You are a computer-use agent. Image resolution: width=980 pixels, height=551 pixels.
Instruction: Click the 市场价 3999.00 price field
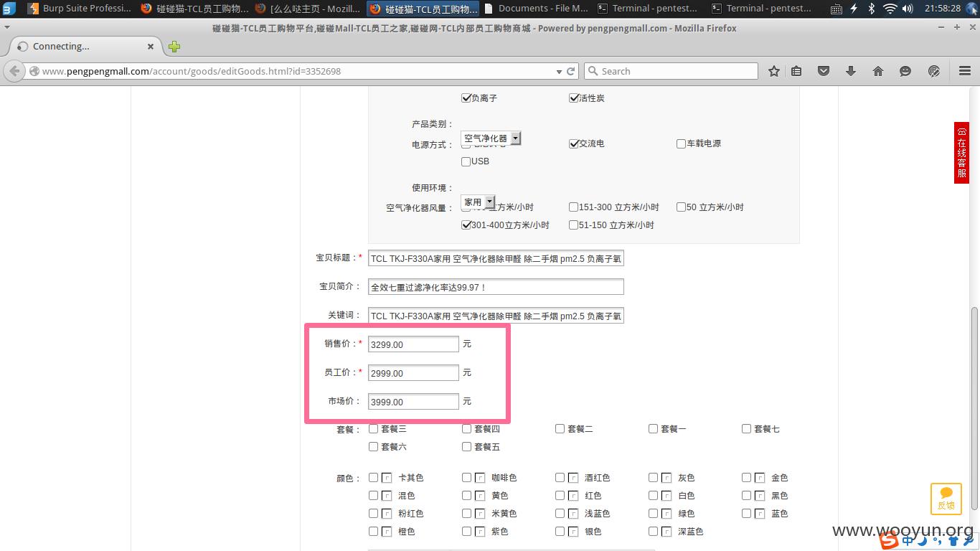tap(413, 402)
